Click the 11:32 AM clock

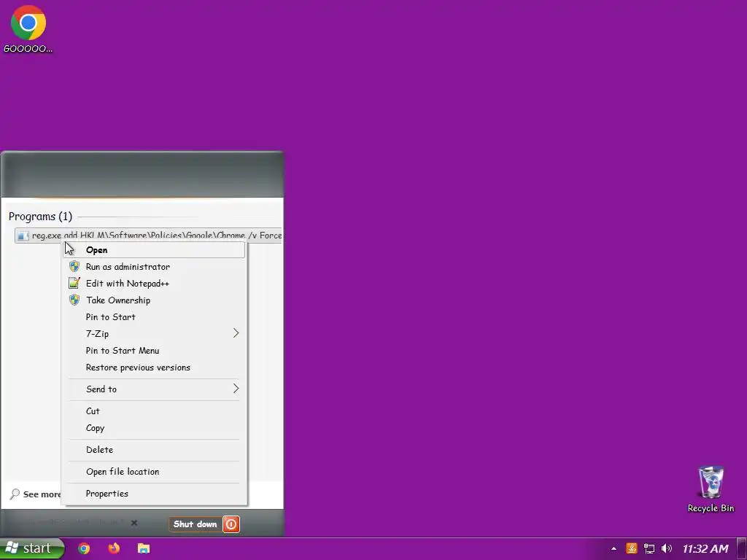point(705,548)
